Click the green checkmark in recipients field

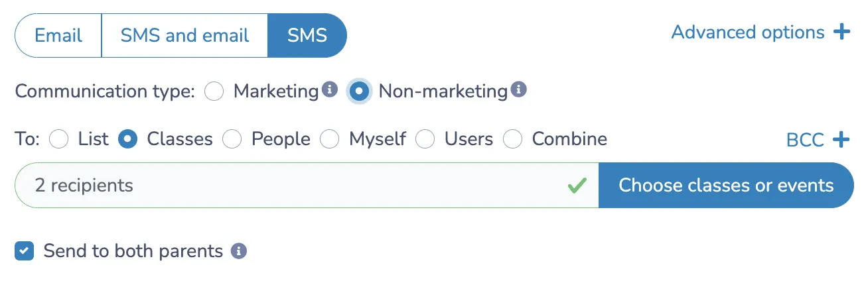tap(577, 186)
